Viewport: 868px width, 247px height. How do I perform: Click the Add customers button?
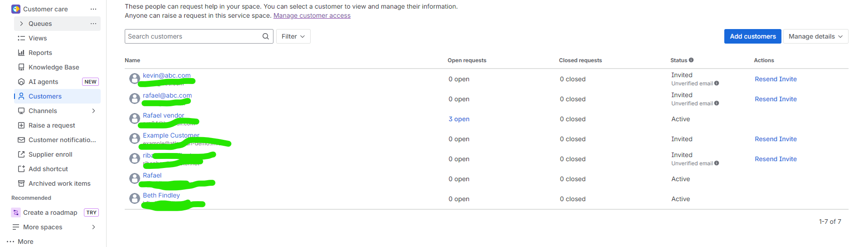point(753,36)
